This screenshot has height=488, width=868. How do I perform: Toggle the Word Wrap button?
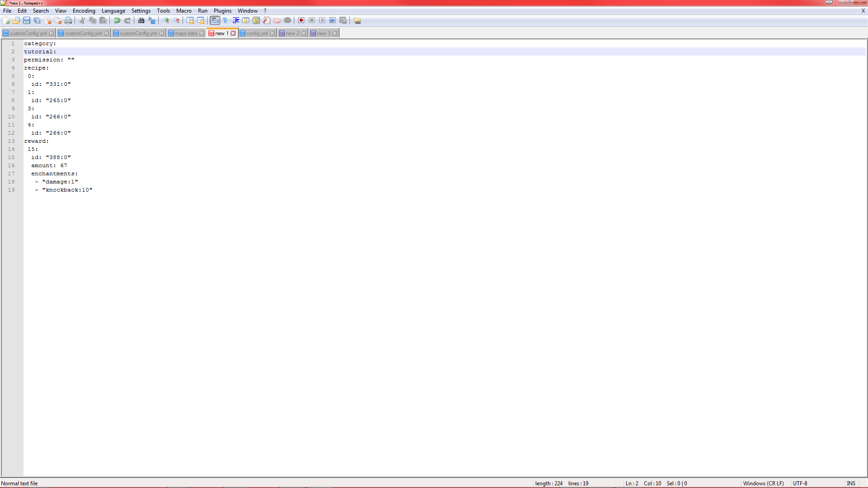[x=215, y=20]
